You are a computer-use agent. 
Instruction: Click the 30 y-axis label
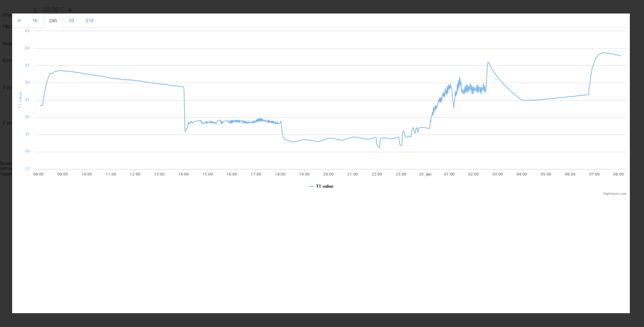pos(27,151)
